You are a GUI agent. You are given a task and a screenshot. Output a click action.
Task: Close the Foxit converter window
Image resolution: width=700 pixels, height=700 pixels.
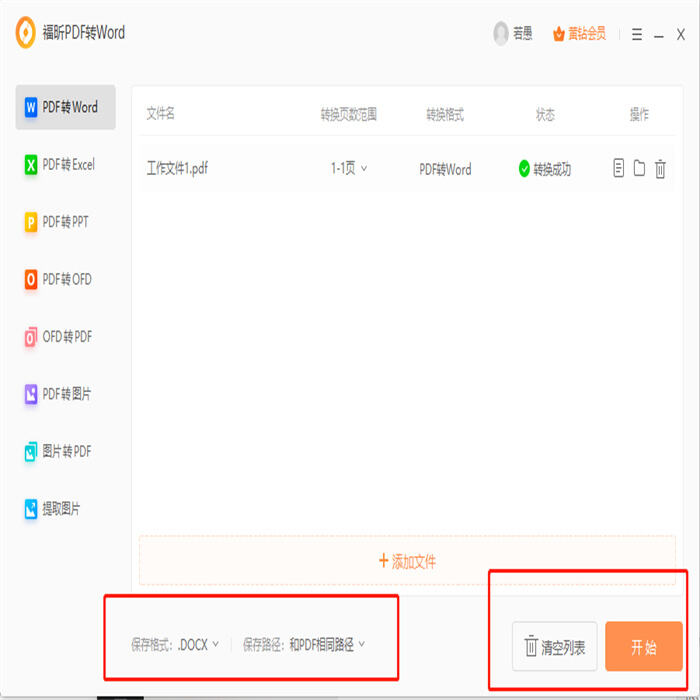tap(680, 34)
